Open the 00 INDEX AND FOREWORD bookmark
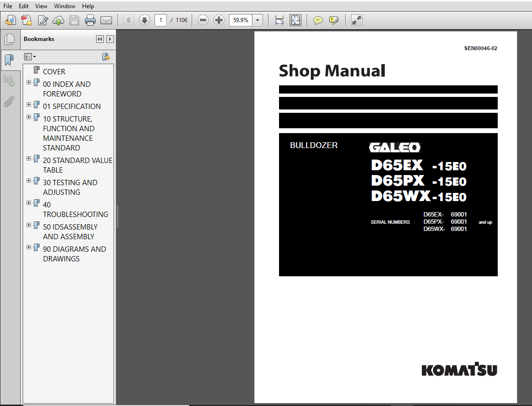Screen dimensions: 532x406 (67, 89)
